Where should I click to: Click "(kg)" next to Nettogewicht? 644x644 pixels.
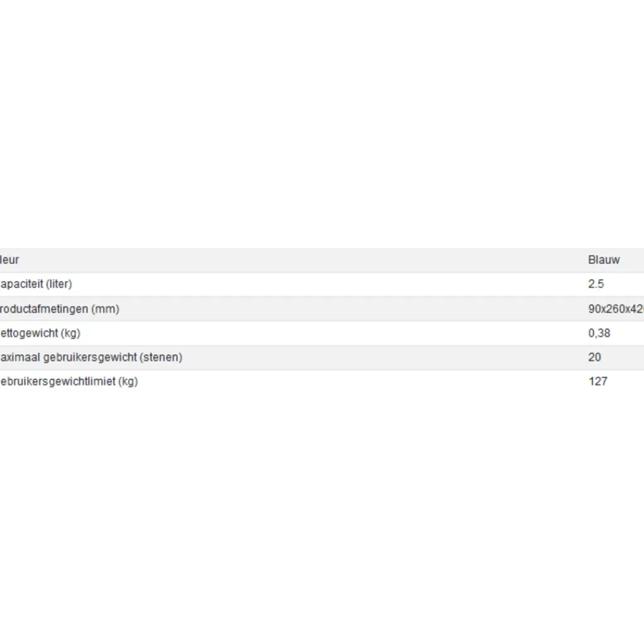coord(71,333)
